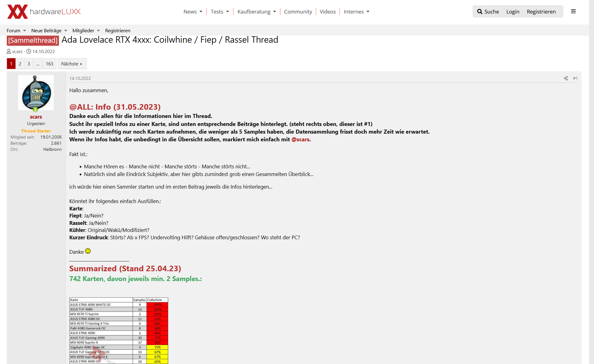Open the coilwhine summary table image

119,330
